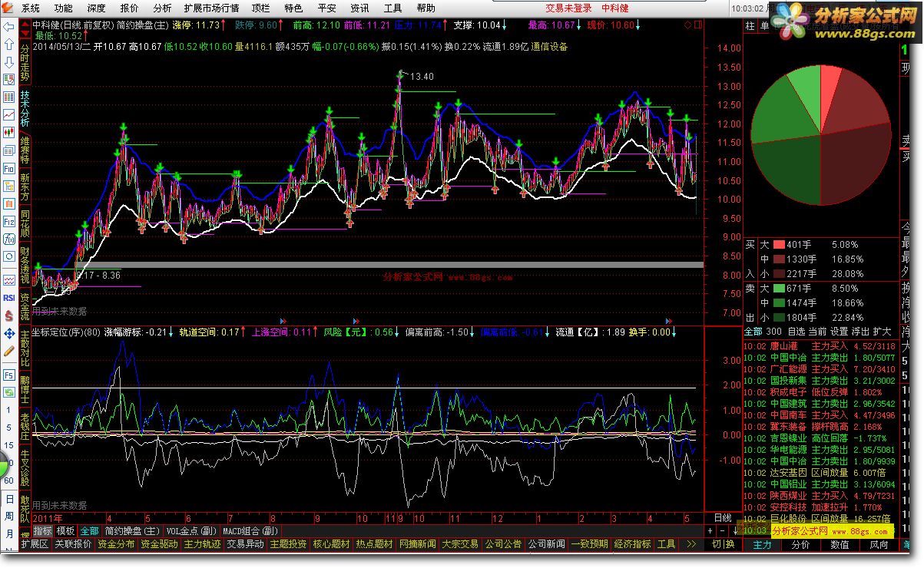Switch to the 分价 panel tab
This screenshot has width=924, height=568.
tap(800, 544)
